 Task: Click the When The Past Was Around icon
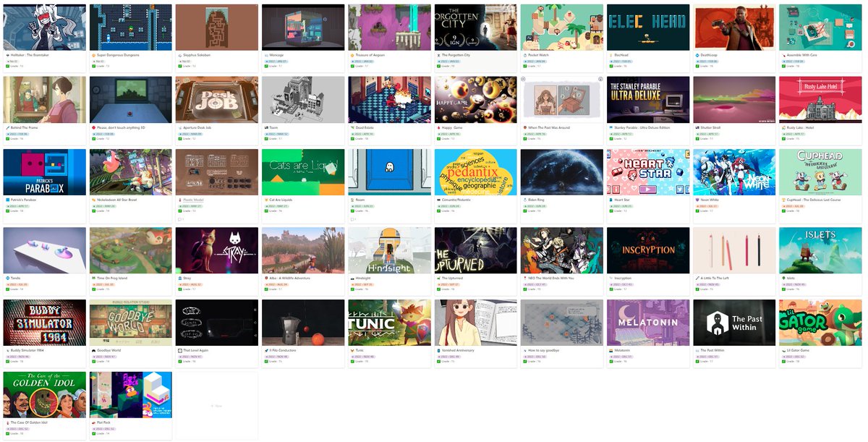524,127
